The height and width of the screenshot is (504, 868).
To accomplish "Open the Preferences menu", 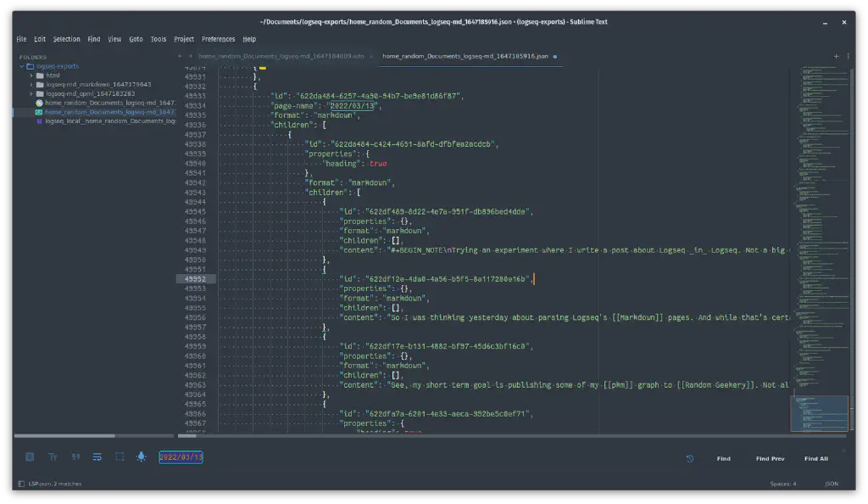I will (x=219, y=39).
